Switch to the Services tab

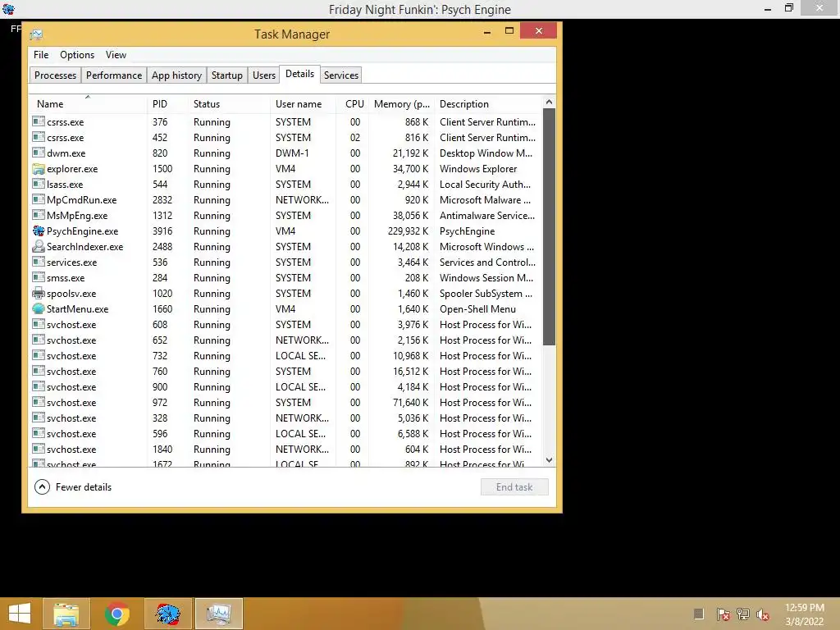point(340,75)
